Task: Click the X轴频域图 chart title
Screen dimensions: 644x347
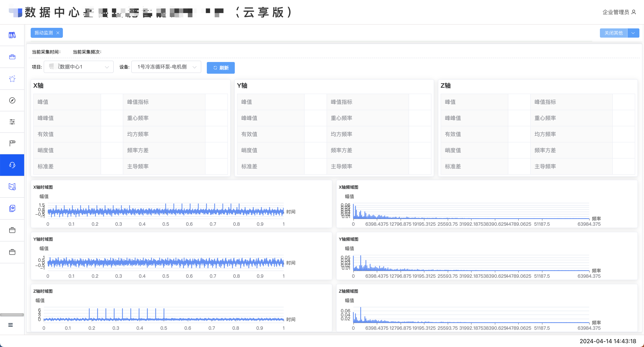Action: [x=348, y=187]
